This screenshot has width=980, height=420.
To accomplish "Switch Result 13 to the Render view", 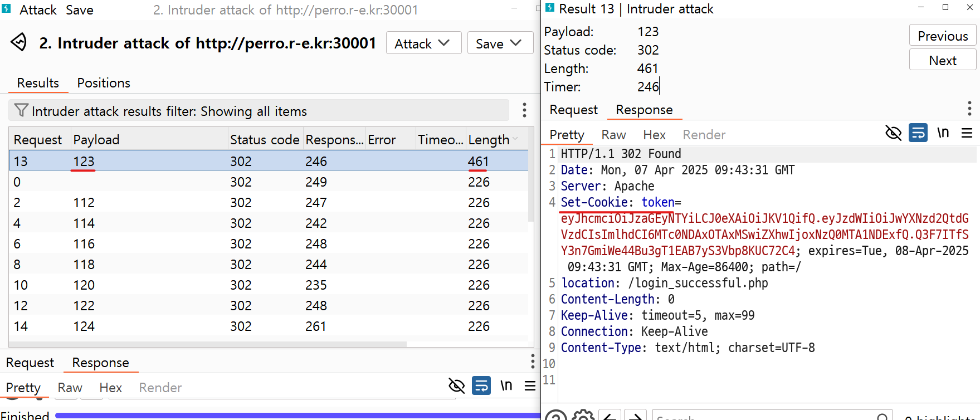I will point(704,135).
